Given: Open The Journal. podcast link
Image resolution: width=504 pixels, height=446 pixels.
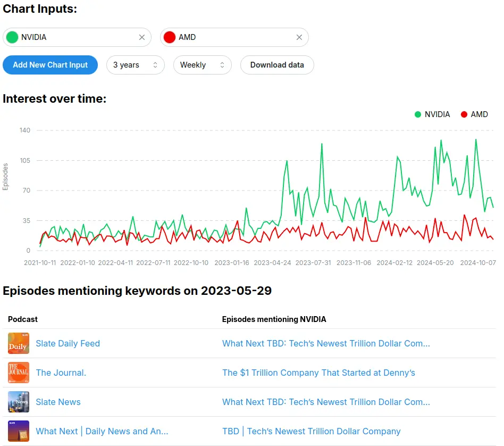Looking at the screenshot, I should [61, 373].
